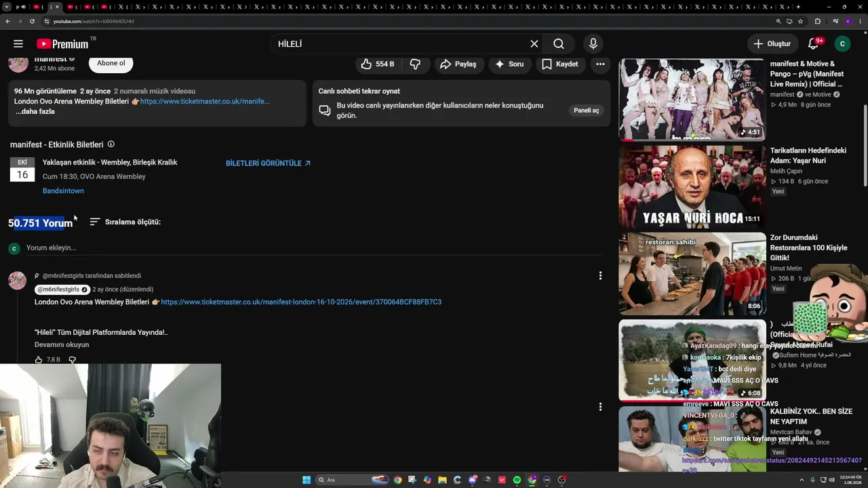Open the 'Tarikatların Hedefindeki Adam: Yaşar Nuri' title
This screenshot has height=488, width=868.
pyautogui.click(x=808, y=156)
